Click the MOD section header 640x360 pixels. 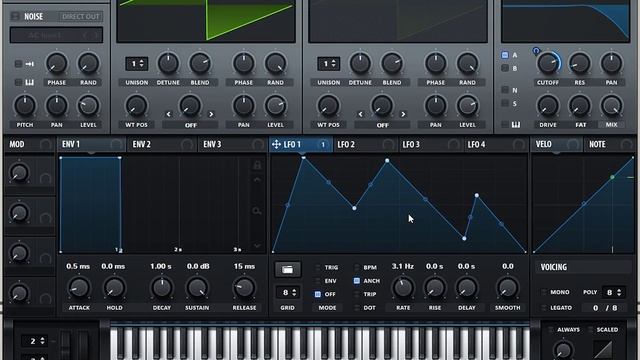(17, 144)
